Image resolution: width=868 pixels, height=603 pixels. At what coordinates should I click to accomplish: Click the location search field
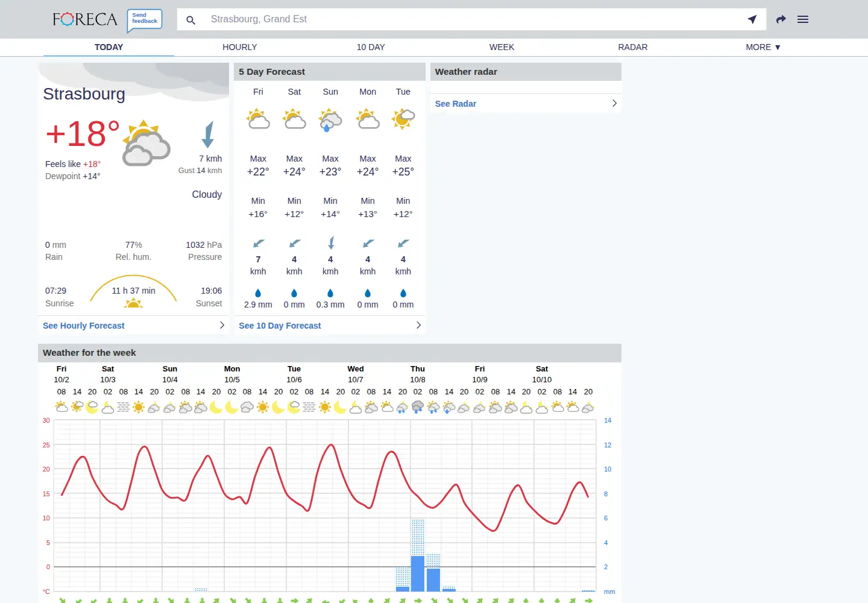(x=471, y=19)
